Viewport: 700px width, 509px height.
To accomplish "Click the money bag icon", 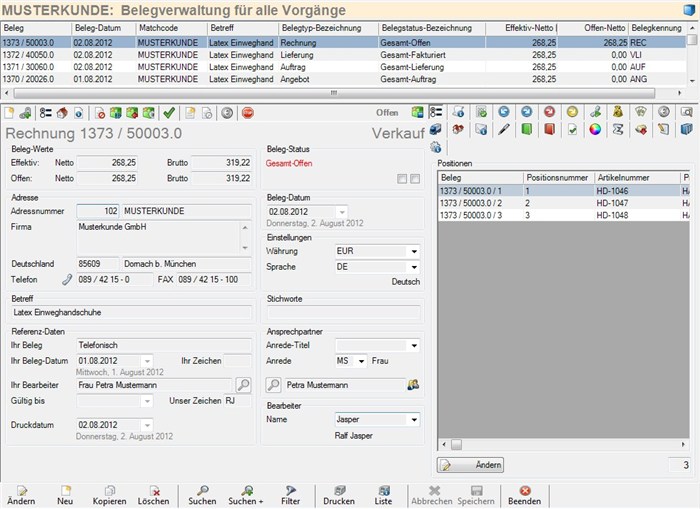I will 618,112.
